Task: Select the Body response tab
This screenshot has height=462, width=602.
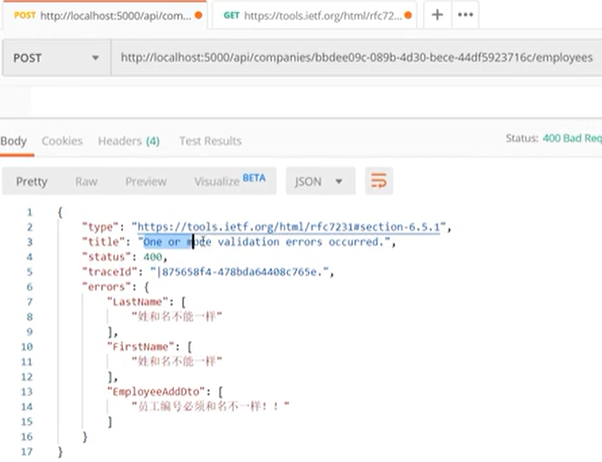Action: (13, 141)
